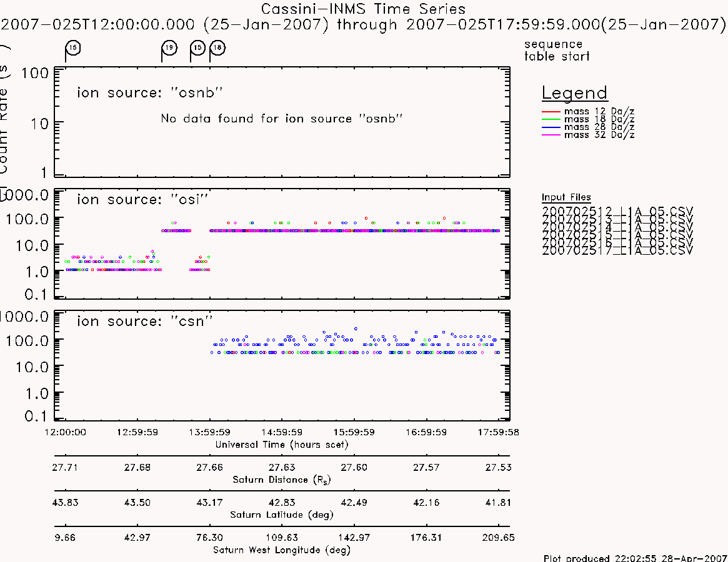The width and height of the screenshot is (728, 562).
Task: Click the blue mass 28 Da/z legend line
Action: [x=551, y=127]
